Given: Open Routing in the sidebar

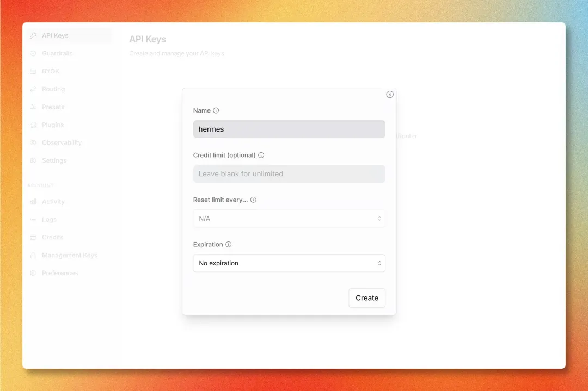Looking at the screenshot, I should coord(69,89).
